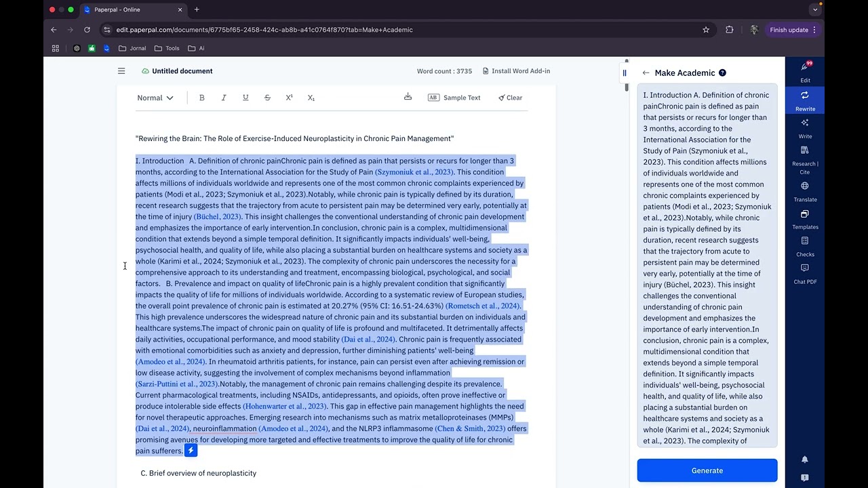
Task: Reload the current page
Action: [87, 30]
